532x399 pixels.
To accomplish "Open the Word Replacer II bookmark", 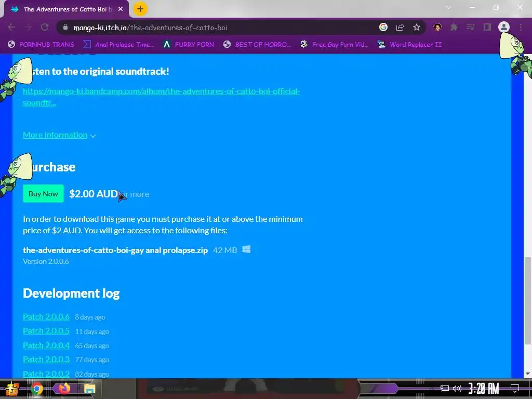I will pyautogui.click(x=409, y=45).
